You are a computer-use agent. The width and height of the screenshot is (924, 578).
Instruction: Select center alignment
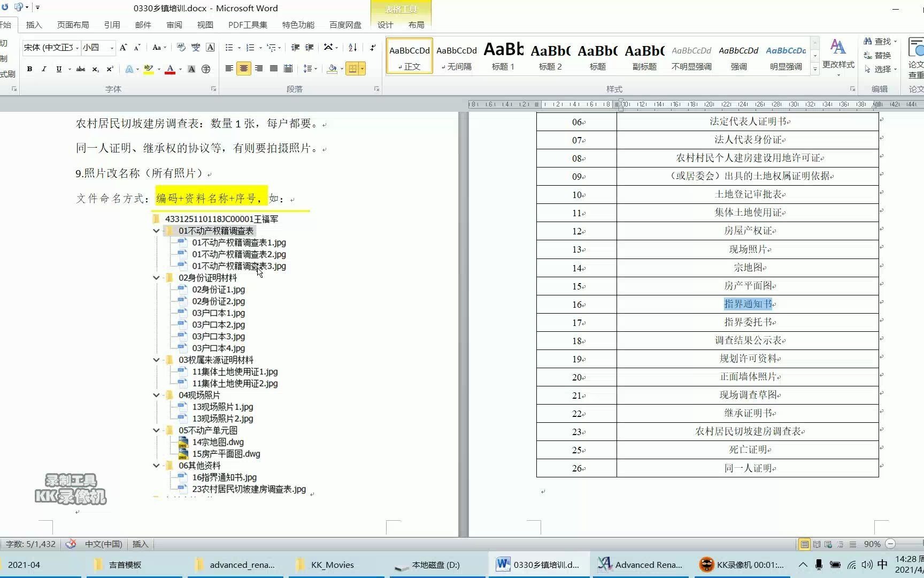click(x=244, y=69)
